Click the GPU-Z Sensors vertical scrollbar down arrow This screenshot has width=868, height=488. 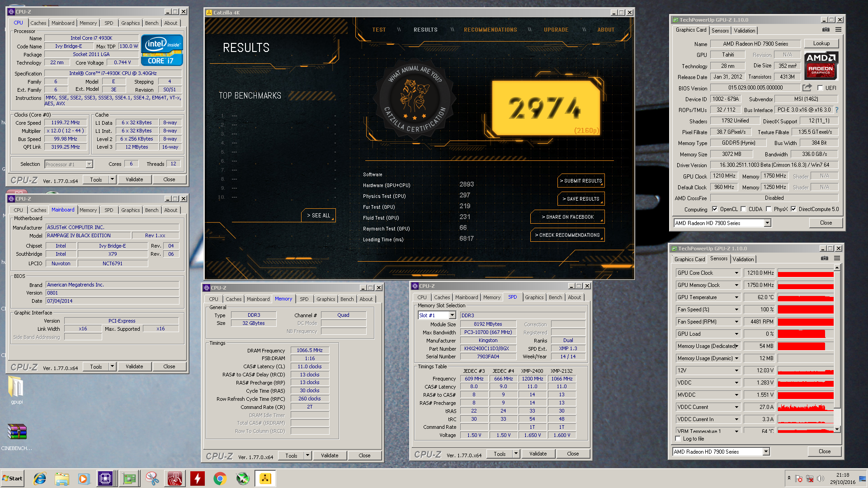coord(837,430)
